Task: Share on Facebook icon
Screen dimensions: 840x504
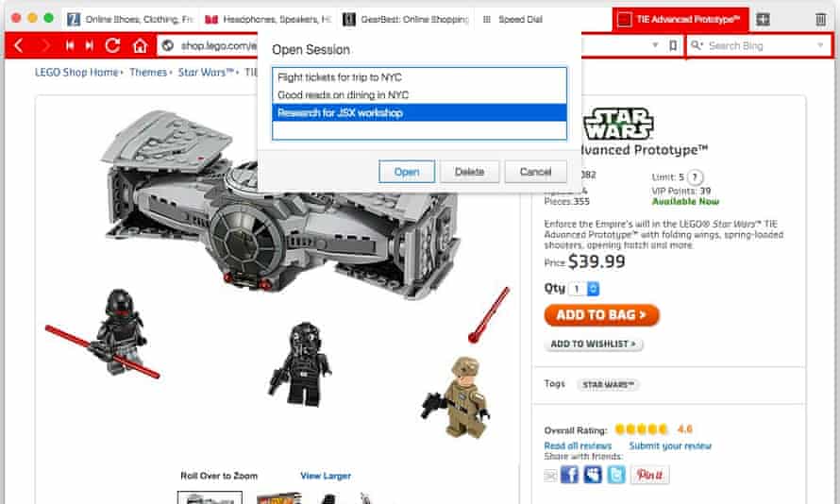Action: [569, 475]
